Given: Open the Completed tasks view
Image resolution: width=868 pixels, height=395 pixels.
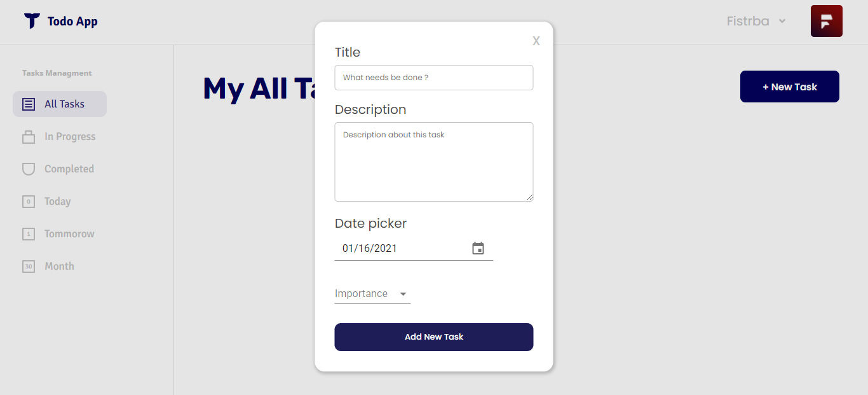Looking at the screenshot, I should click(x=69, y=169).
